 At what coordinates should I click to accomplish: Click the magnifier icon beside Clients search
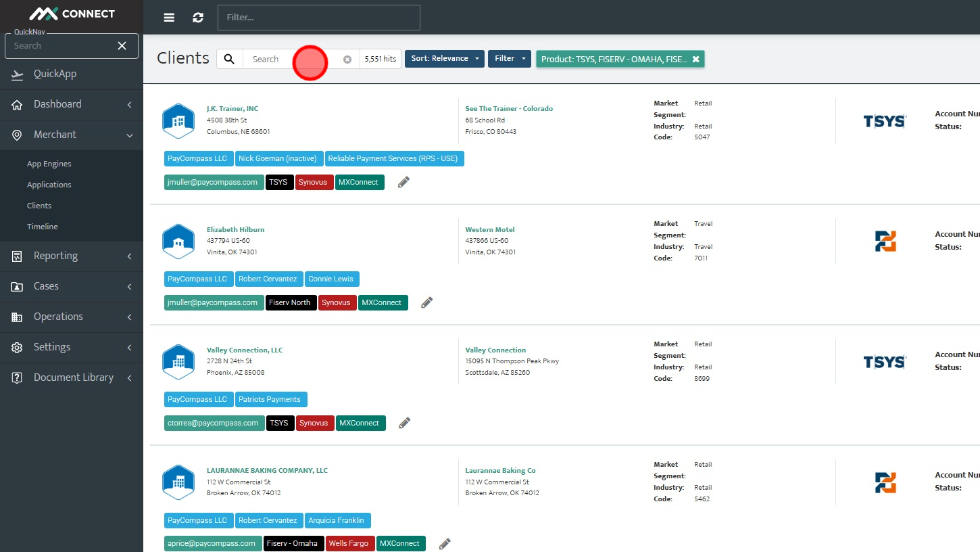click(x=230, y=59)
